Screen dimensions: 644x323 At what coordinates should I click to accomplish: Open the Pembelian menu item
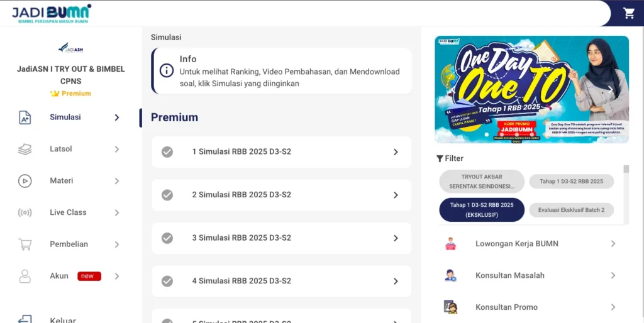pos(70,244)
